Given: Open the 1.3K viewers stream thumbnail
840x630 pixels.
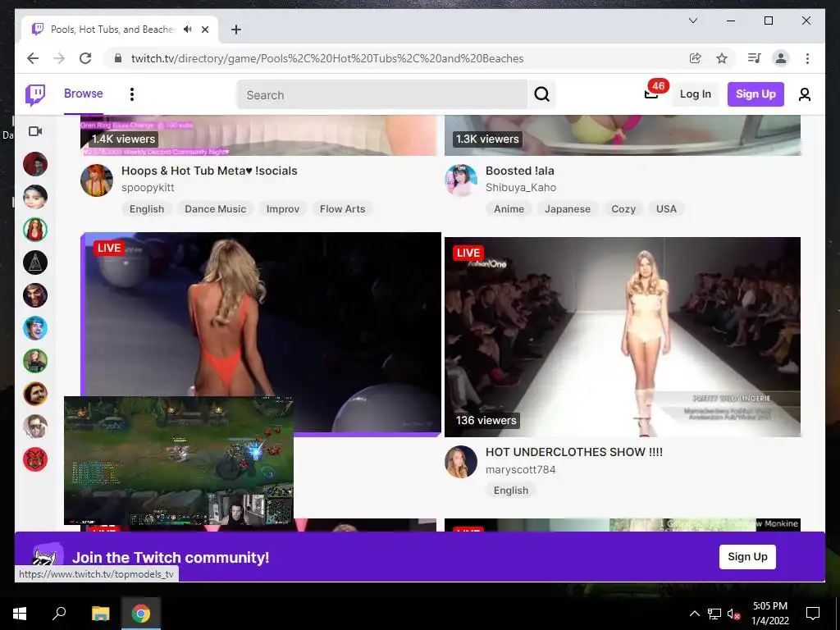Looking at the screenshot, I should (623, 135).
